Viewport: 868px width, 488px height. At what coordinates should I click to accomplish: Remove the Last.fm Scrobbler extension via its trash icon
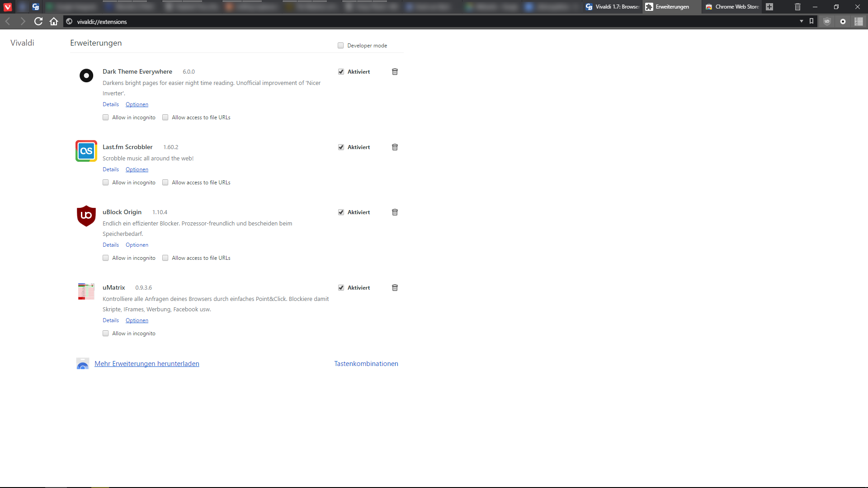pos(395,147)
